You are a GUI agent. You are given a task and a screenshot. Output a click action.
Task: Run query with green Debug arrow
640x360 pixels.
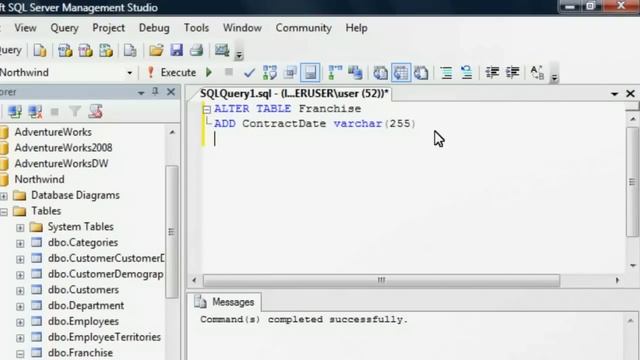pyautogui.click(x=209, y=72)
